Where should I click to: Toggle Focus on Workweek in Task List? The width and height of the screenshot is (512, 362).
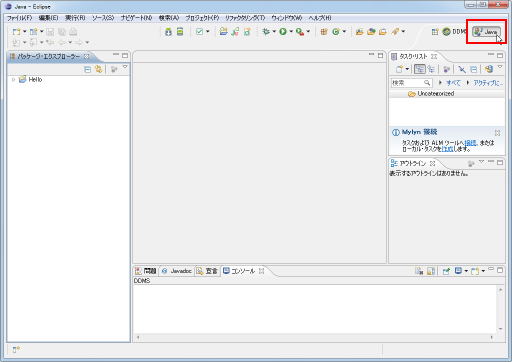click(447, 69)
